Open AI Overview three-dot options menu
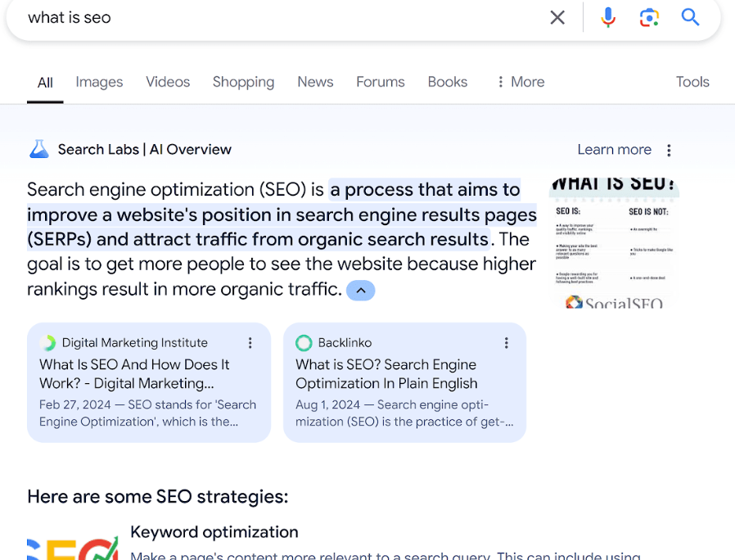Viewport: 735px width, 560px height. pos(669,150)
